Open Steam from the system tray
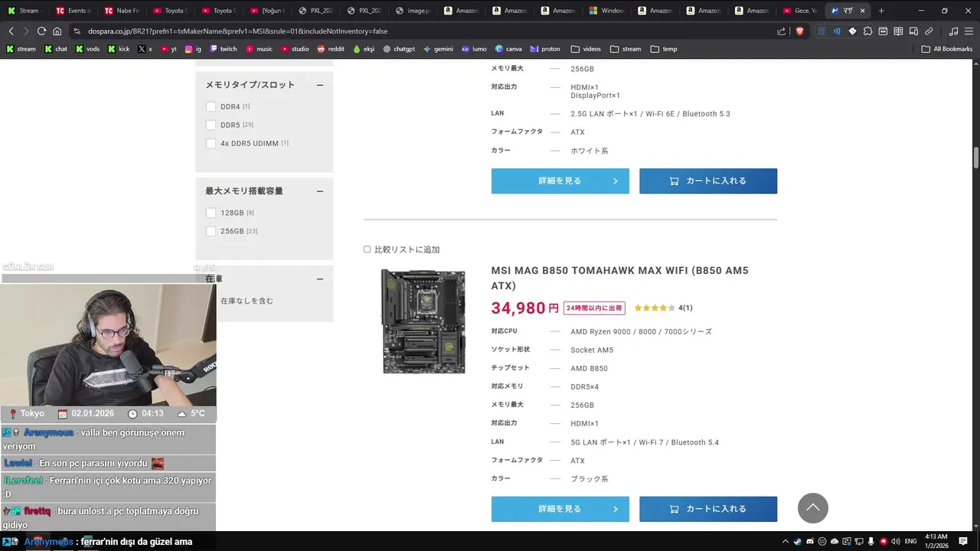 [797, 541]
